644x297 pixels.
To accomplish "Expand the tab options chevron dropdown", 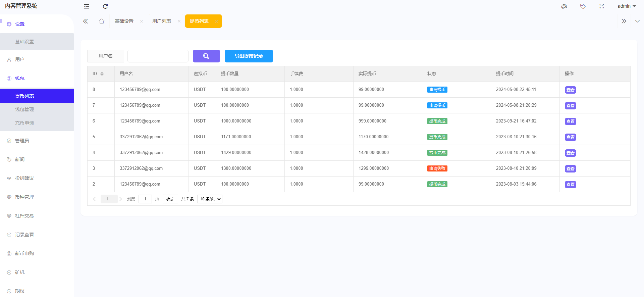I will tap(637, 21).
